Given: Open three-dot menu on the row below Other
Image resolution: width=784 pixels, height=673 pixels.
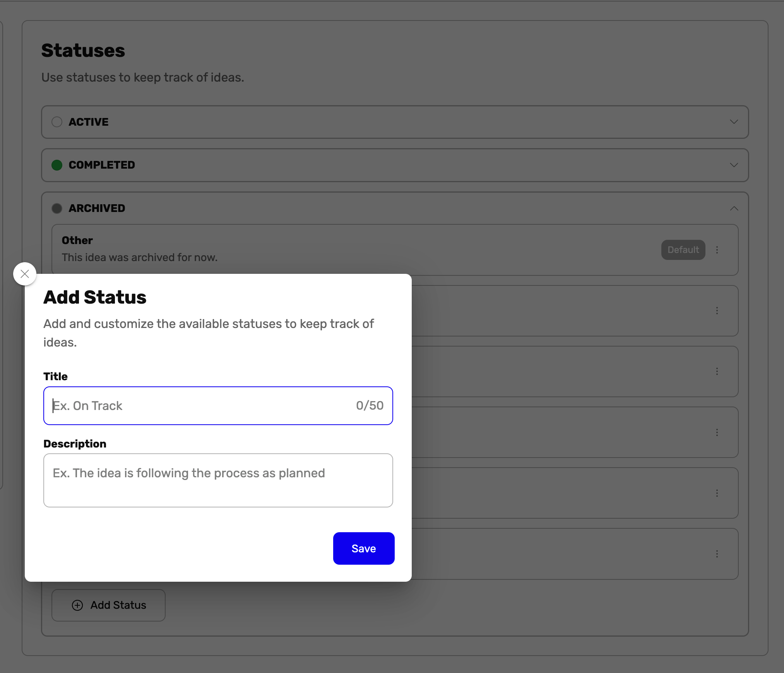Looking at the screenshot, I should (717, 311).
